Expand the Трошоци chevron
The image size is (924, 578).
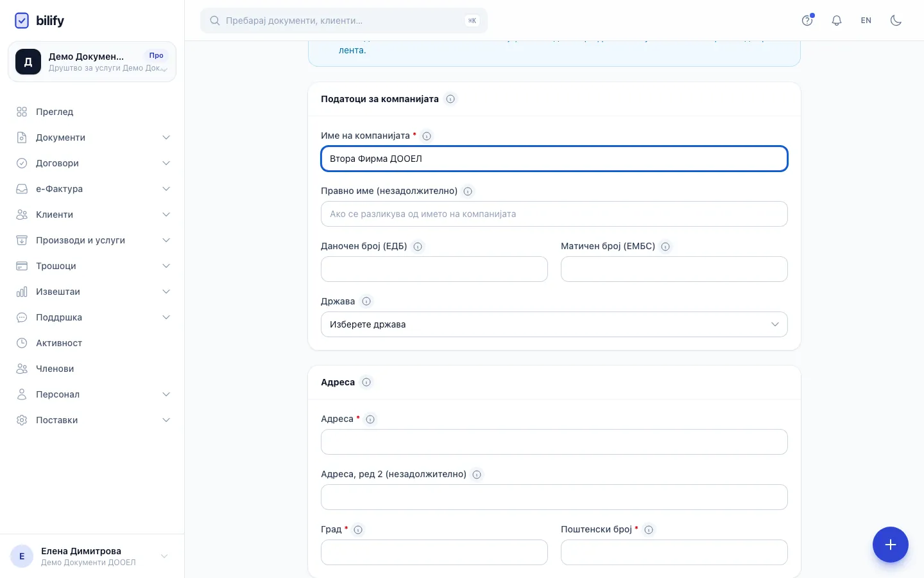coord(166,266)
